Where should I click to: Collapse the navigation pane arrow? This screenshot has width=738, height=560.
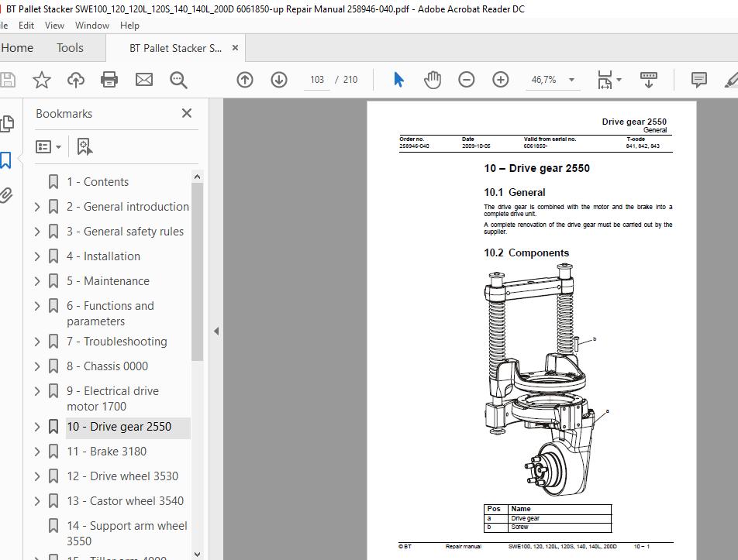pos(216,331)
